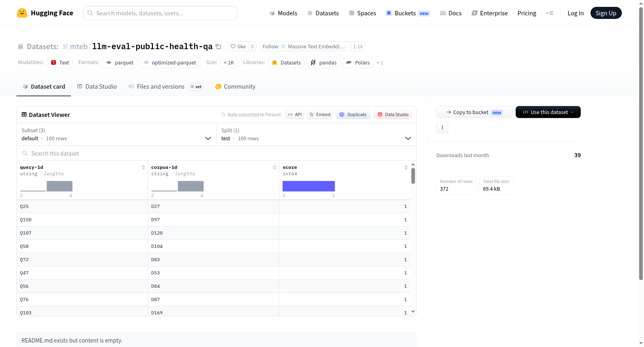Click the page vertical scrollbar
644x347 pixels.
click(x=641, y=143)
